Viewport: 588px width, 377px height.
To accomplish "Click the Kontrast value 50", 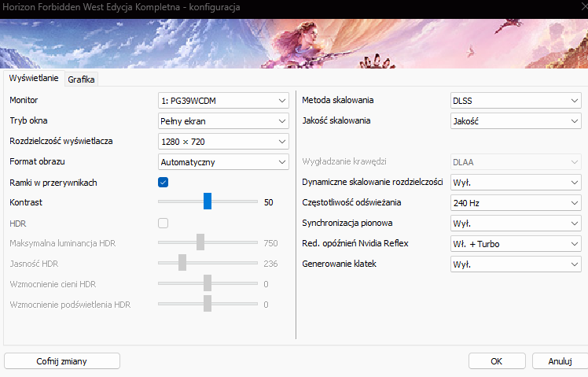I will pos(269,202).
